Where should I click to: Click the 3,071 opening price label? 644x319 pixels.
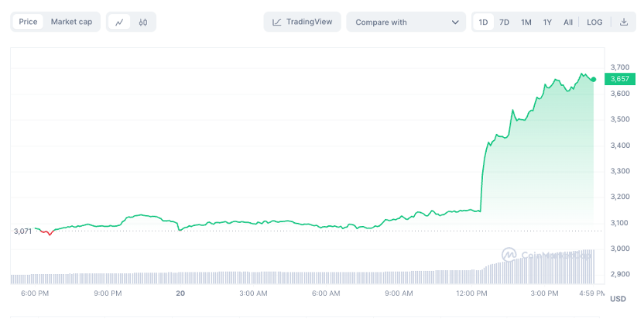tap(22, 231)
